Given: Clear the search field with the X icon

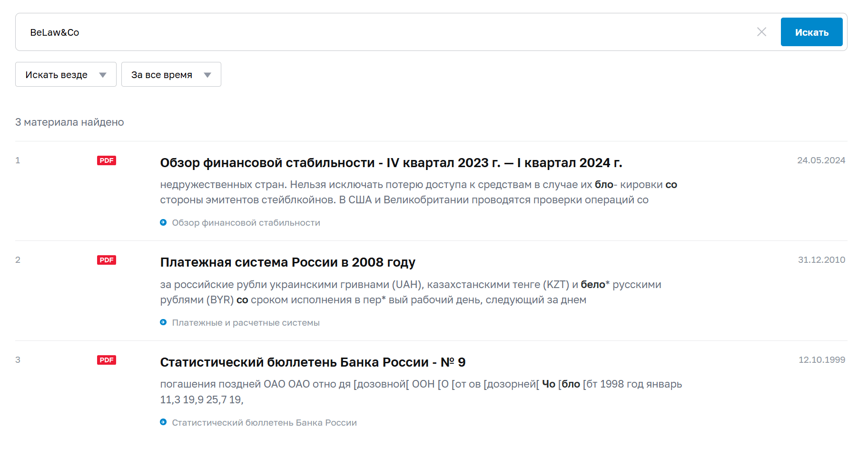Looking at the screenshot, I should pos(761,32).
